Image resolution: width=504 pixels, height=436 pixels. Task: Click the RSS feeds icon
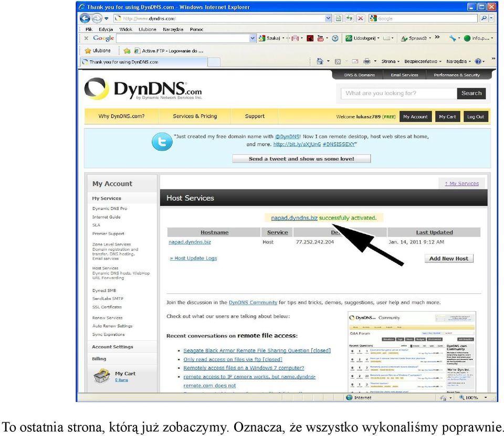click(338, 61)
